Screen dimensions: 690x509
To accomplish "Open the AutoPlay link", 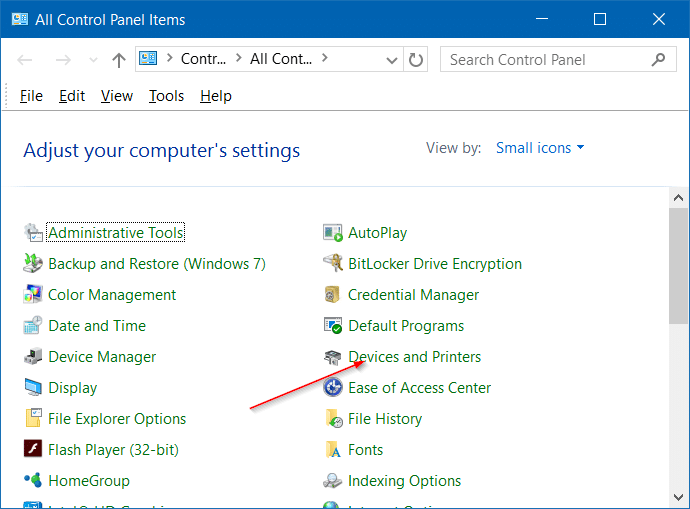I will tap(378, 233).
